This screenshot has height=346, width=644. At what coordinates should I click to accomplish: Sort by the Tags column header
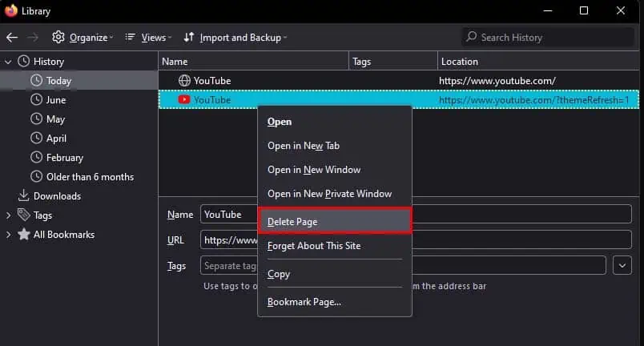click(393, 62)
